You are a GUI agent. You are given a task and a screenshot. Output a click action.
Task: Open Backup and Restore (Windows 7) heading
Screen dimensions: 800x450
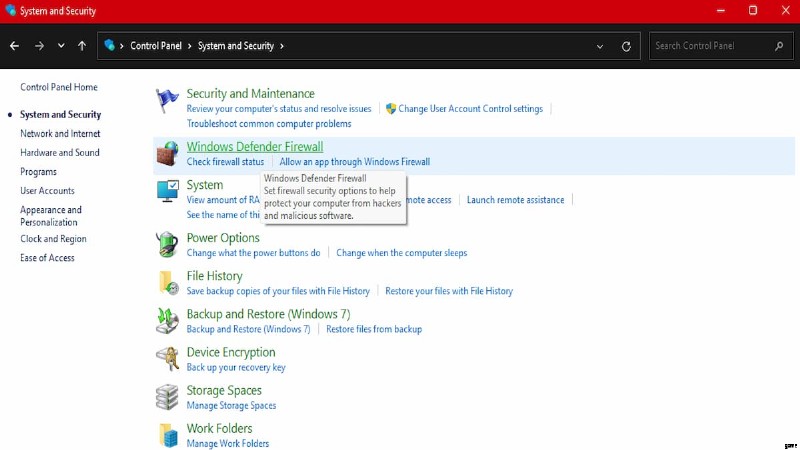[x=268, y=314]
